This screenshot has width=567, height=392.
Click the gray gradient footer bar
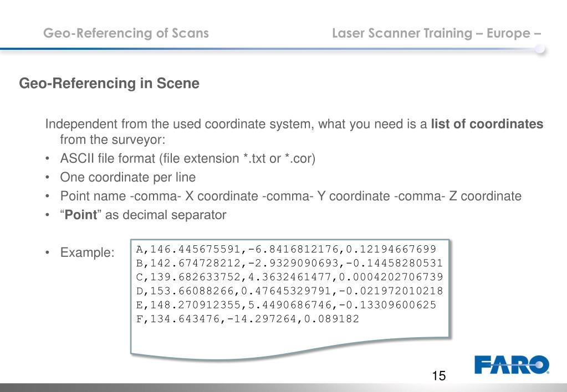(284, 388)
